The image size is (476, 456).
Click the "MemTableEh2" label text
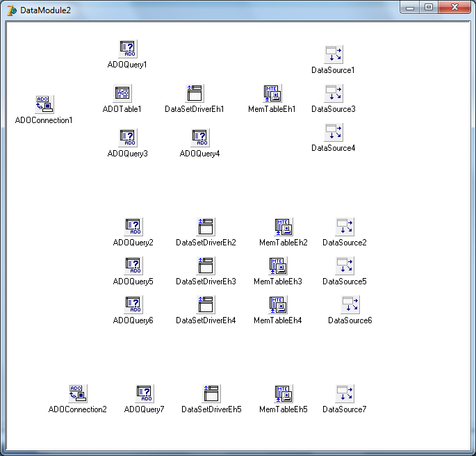point(284,243)
